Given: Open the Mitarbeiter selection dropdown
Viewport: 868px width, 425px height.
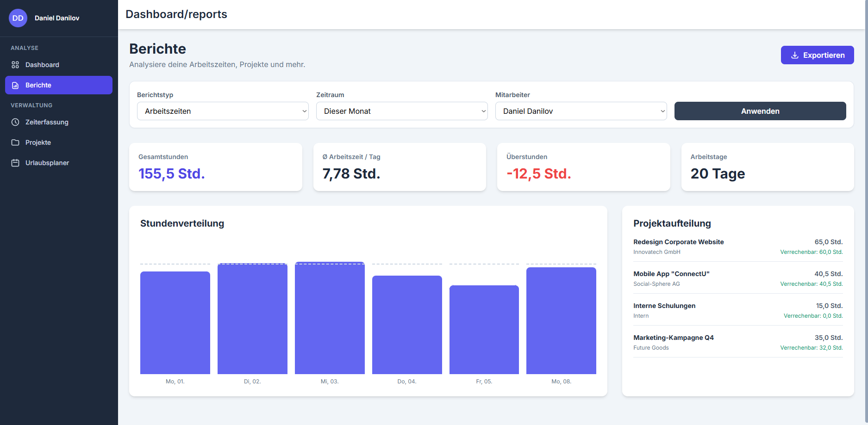Looking at the screenshot, I should coord(581,111).
